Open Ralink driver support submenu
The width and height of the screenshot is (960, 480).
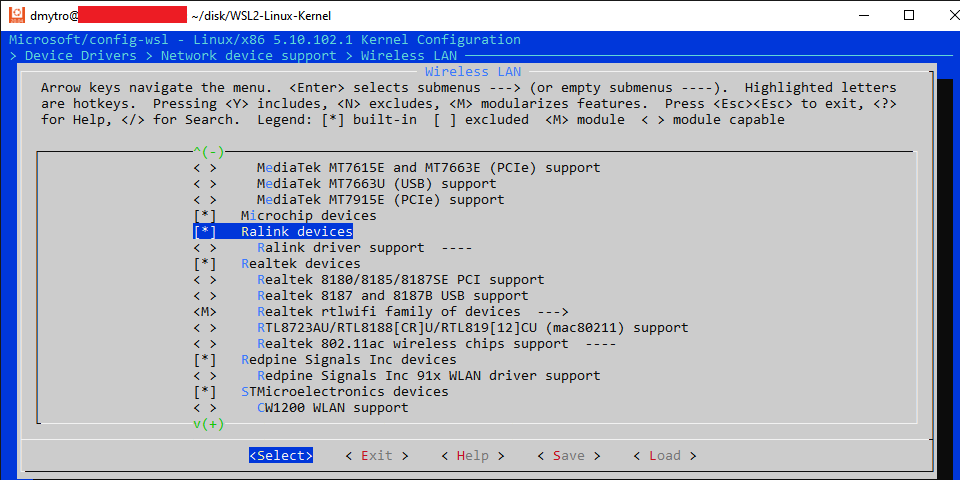click(340, 248)
